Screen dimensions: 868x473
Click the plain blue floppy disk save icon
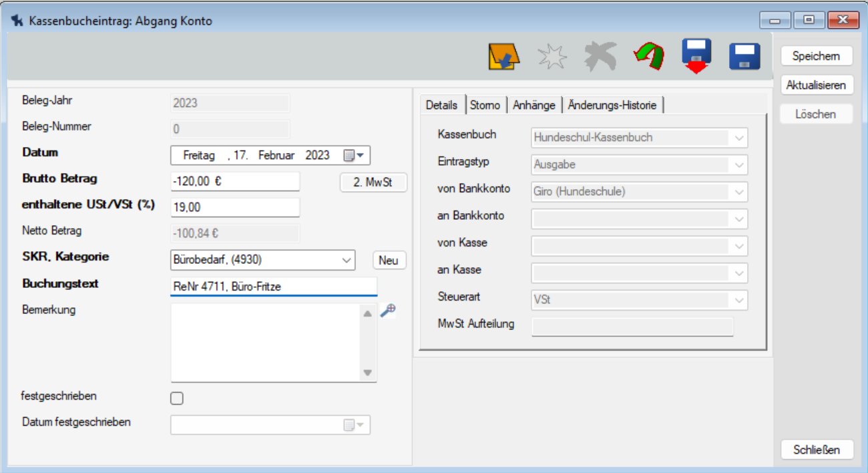744,57
